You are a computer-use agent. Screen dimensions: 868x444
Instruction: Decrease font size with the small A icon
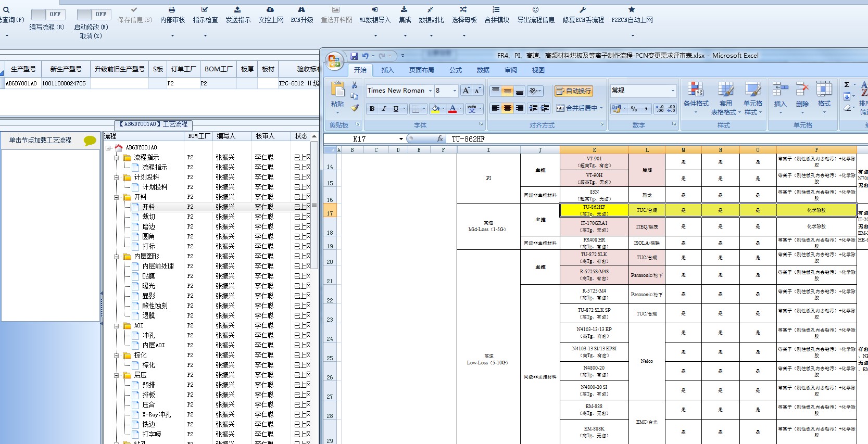point(477,91)
